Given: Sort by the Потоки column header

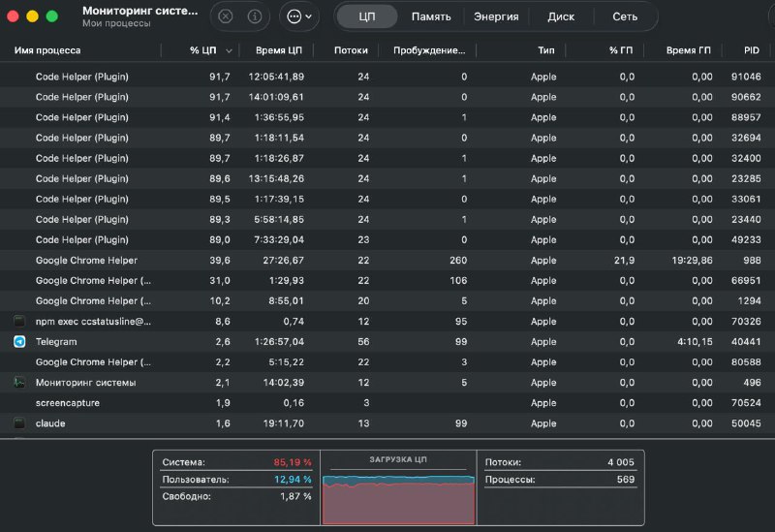Looking at the screenshot, I should point(350,50).
